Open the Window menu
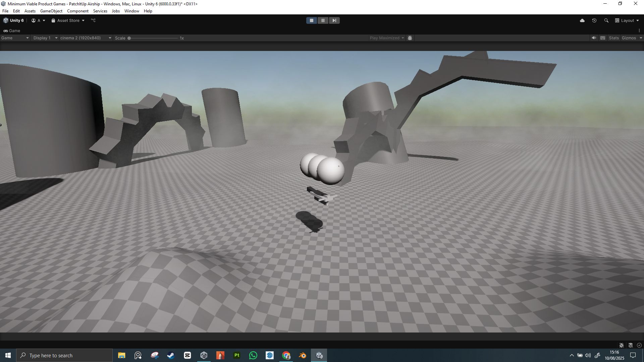The width and height of the screenshot is (644, 362). pyautogui.click(x=131, y=11)
